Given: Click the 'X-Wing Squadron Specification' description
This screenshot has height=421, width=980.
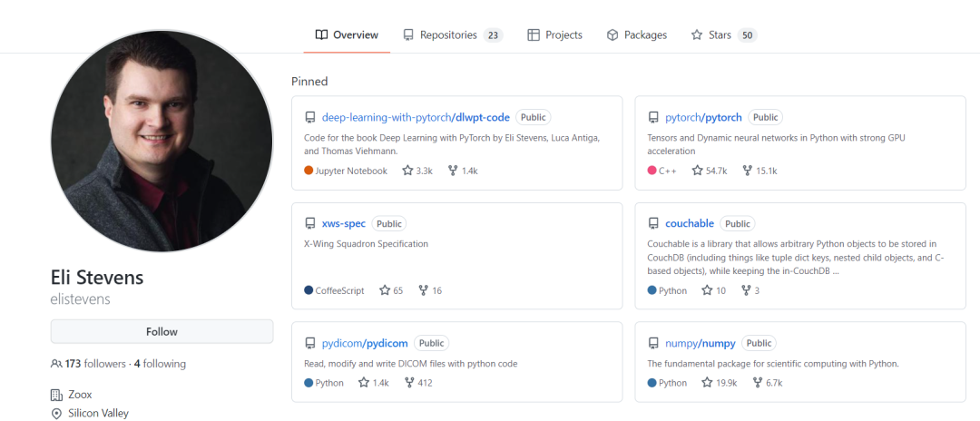Looking at the screenshot, I should [367, 243].
